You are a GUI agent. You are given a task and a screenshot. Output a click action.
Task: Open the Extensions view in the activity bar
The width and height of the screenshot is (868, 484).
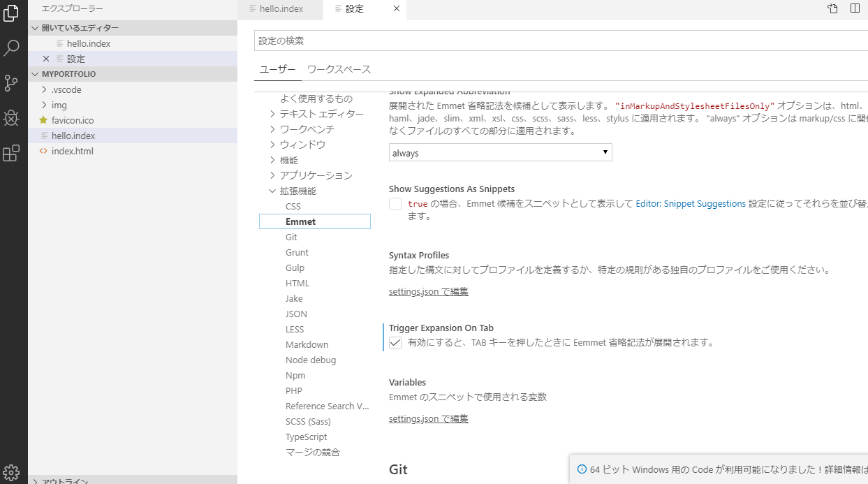pyautogui.click(x=11, y=154)
